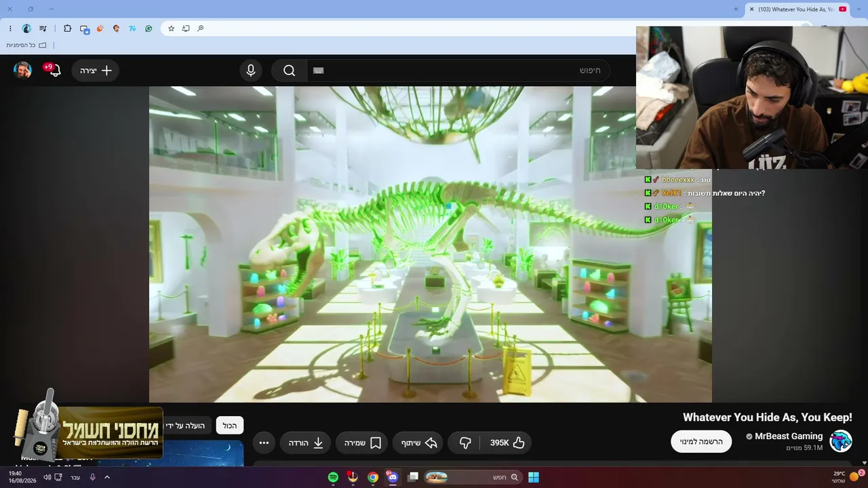Expand the tab search dropdown arrow
The height and width of the screenshot is (488, 868).
[860, 9]
